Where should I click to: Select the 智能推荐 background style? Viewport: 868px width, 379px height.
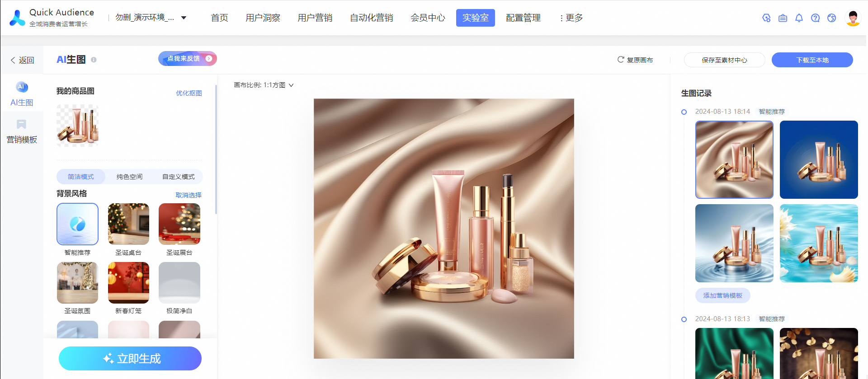[x=77, y=224]
